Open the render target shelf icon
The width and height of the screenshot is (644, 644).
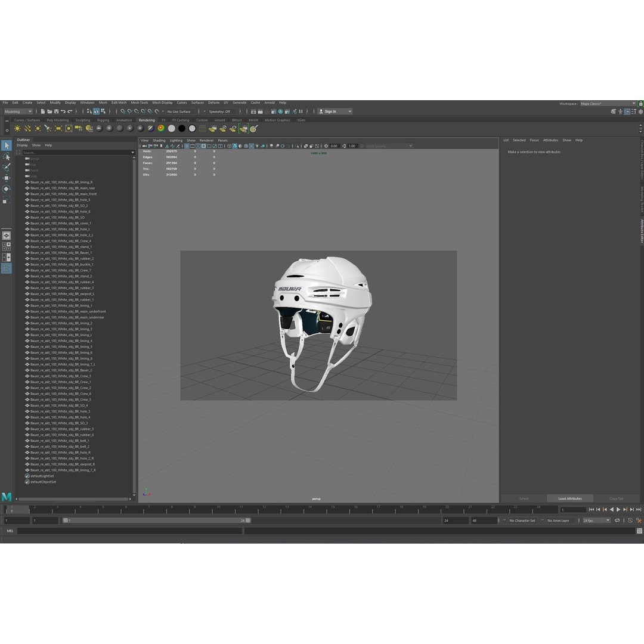(253, 129)
